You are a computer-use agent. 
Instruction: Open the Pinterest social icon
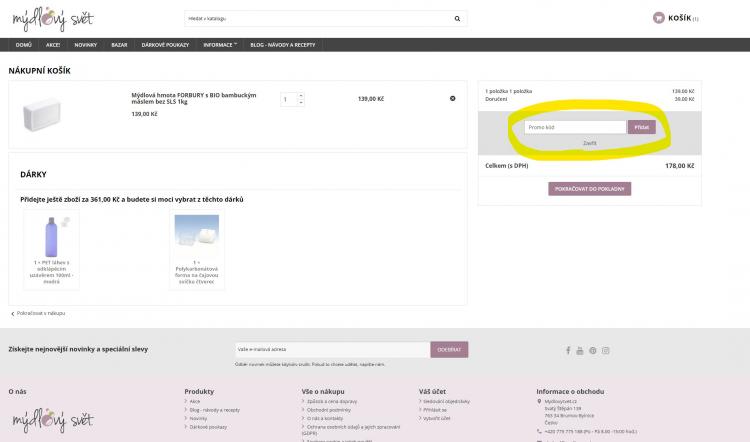coord(593,350)
